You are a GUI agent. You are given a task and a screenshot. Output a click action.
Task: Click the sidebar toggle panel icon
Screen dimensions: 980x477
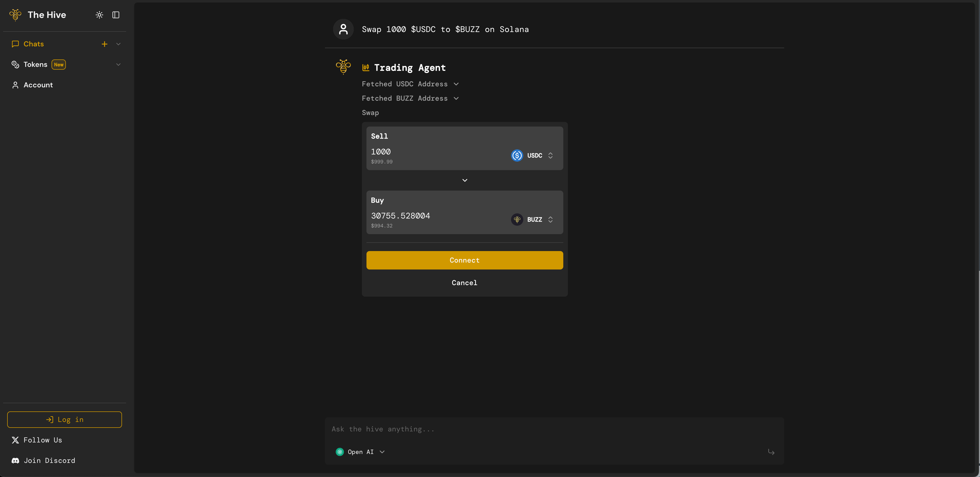pyautogui.click(x=116, y=14)
